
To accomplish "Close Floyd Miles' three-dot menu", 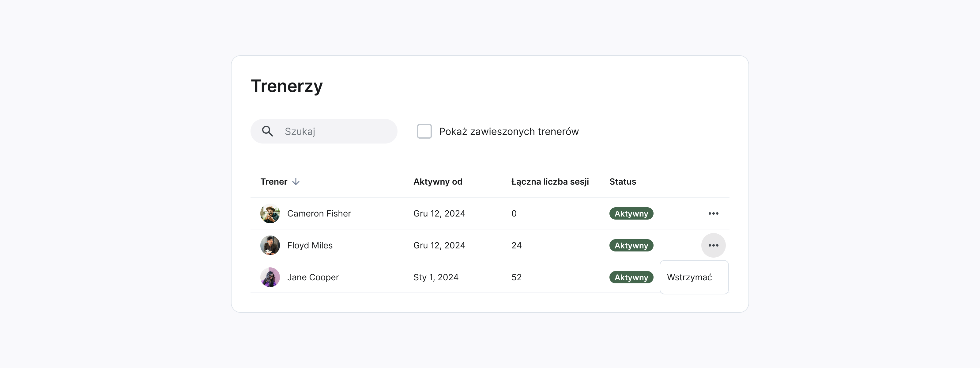I will [713, 245].
